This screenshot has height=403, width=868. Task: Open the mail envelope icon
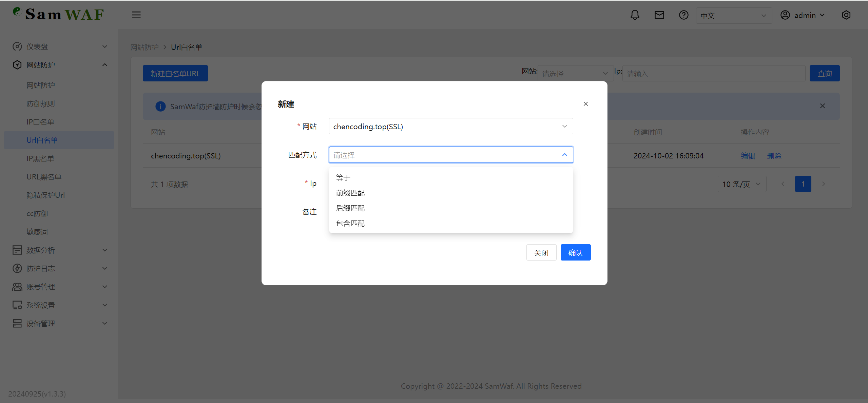659,15
